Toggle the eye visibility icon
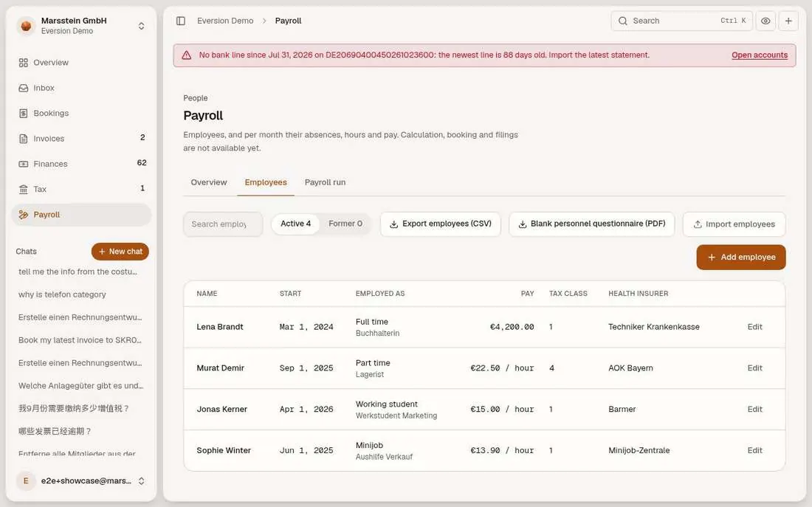Image resolution: width=812 pixels, height=507 pixels. pos(765,21)
